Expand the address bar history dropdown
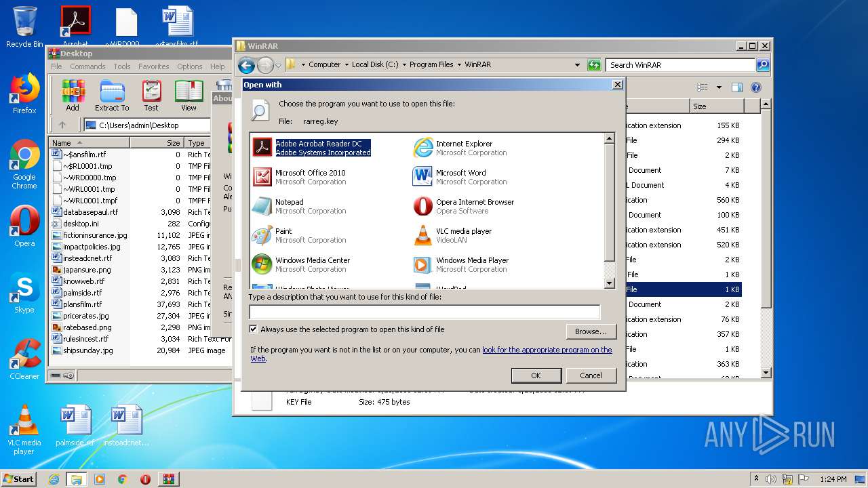 pos(577,65)
